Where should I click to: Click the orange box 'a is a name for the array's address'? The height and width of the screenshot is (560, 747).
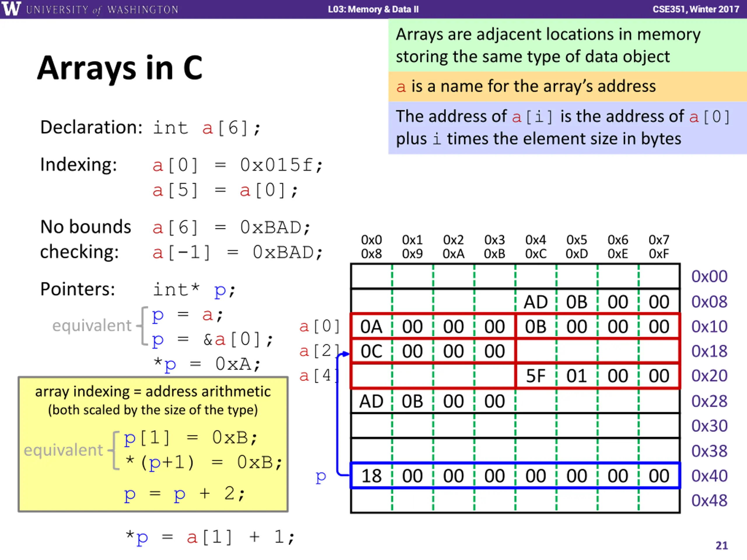click(x=567, y=86)
